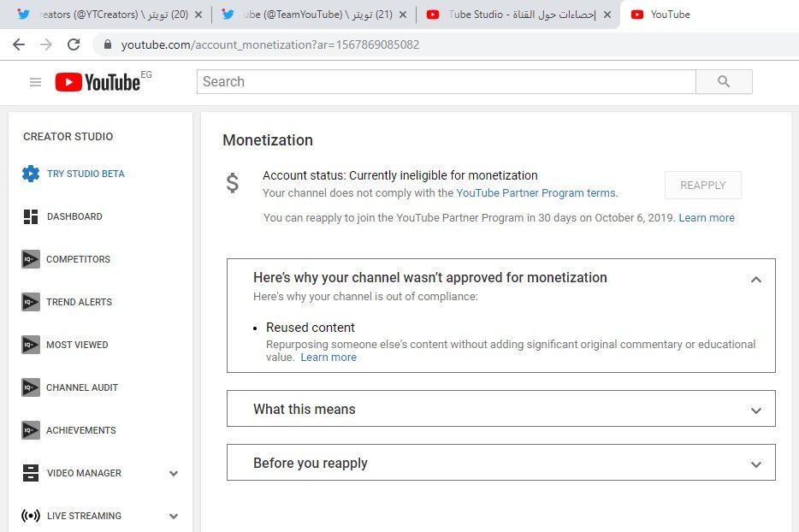
Task: Click the Account status text line
Action: coord(400,176)
